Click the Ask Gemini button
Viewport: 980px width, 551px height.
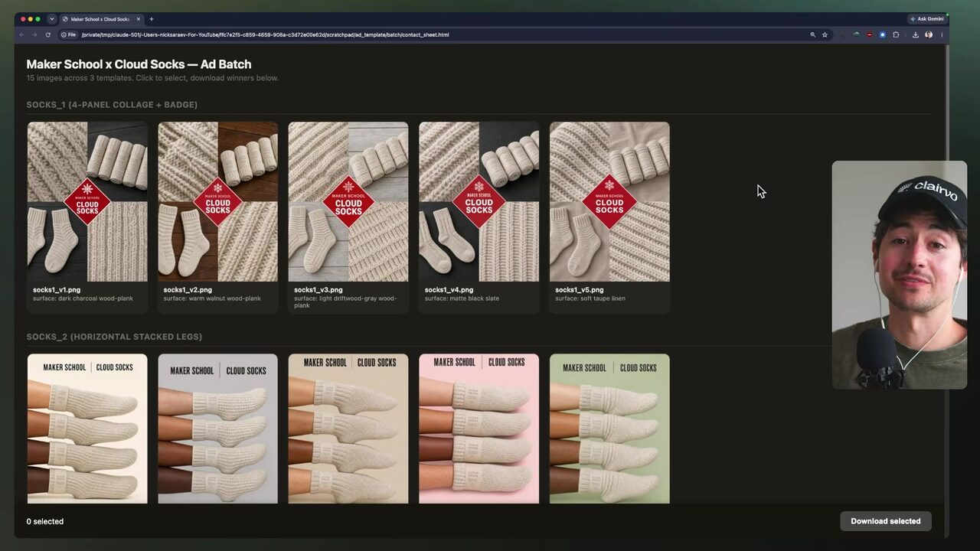pyautogui.click(x=926, y=19)
